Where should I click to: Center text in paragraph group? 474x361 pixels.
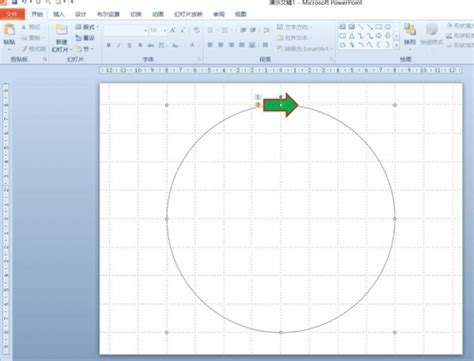(221, 45)
